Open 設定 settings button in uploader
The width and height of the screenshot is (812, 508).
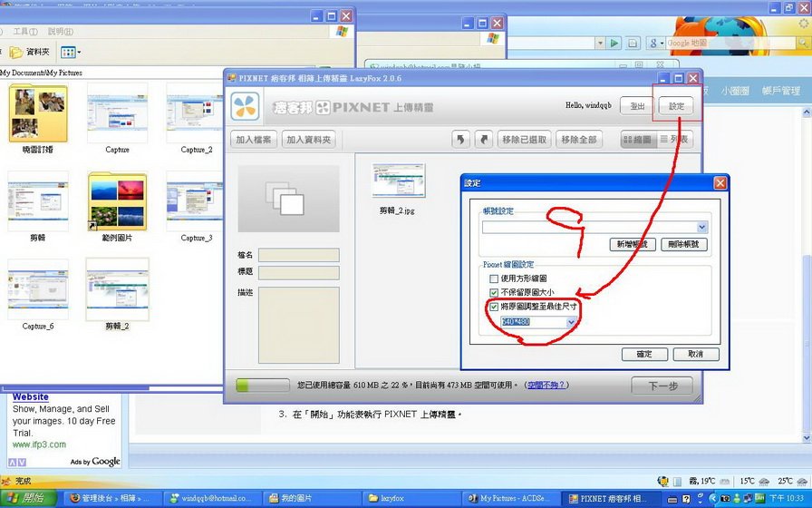676,106
